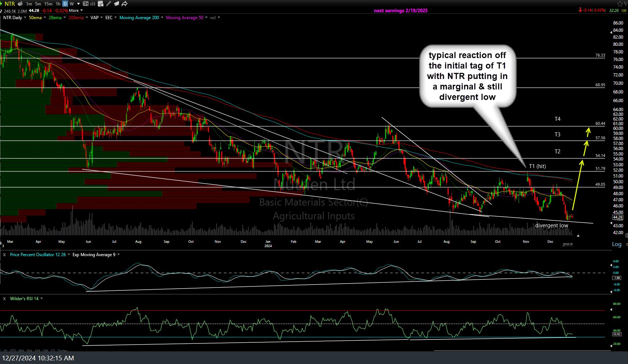Expand the More quote details dropdown
The image size is (628, 364).
pyautogui.click(x=75, y=10)
